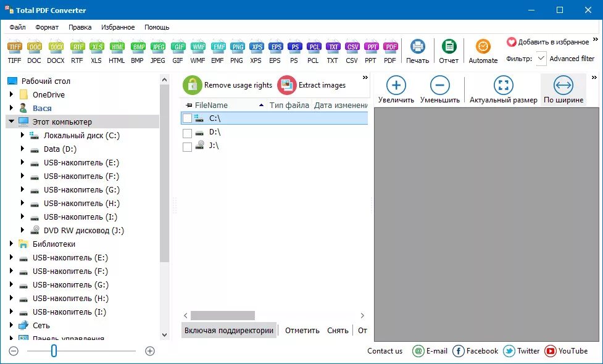The image size is (603, 364).
Task: Click the minus icon beside size slider
Action: point(14,350)
